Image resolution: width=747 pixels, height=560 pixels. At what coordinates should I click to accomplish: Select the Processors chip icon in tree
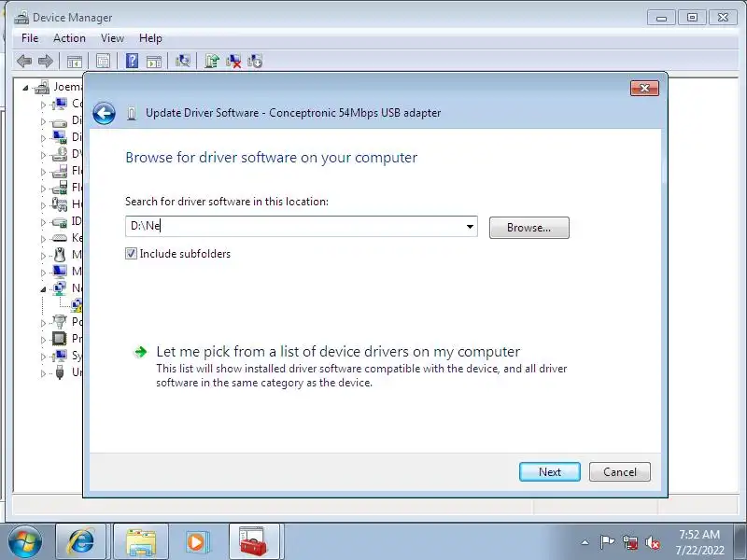click(60, 339)
